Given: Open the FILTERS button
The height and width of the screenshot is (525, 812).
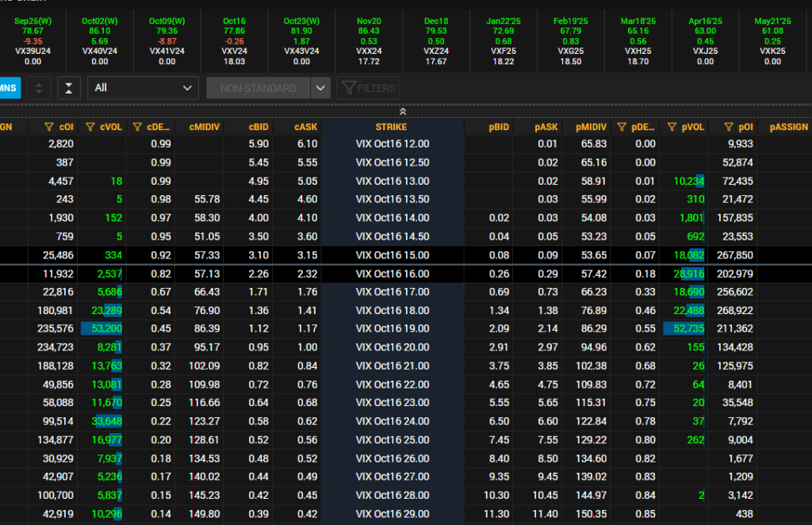Looking at the screenshot, I should pos(368,88).
